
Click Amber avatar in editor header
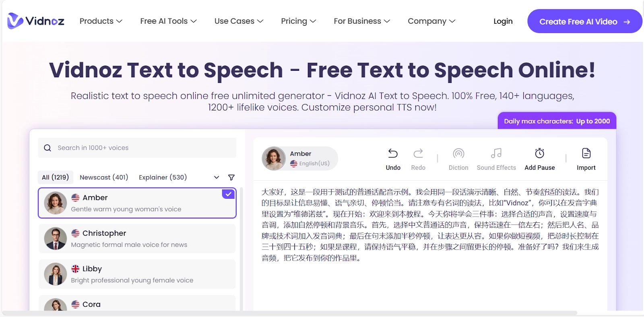pyautogui.click(x=274, y=158)
